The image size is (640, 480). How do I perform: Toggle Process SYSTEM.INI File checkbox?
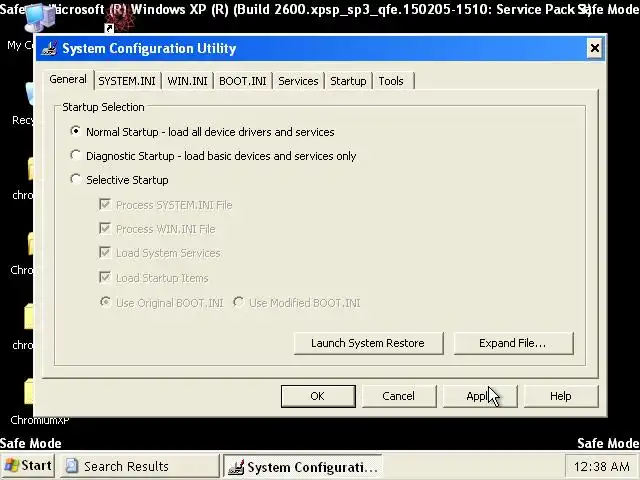click(x=105, y=204)
